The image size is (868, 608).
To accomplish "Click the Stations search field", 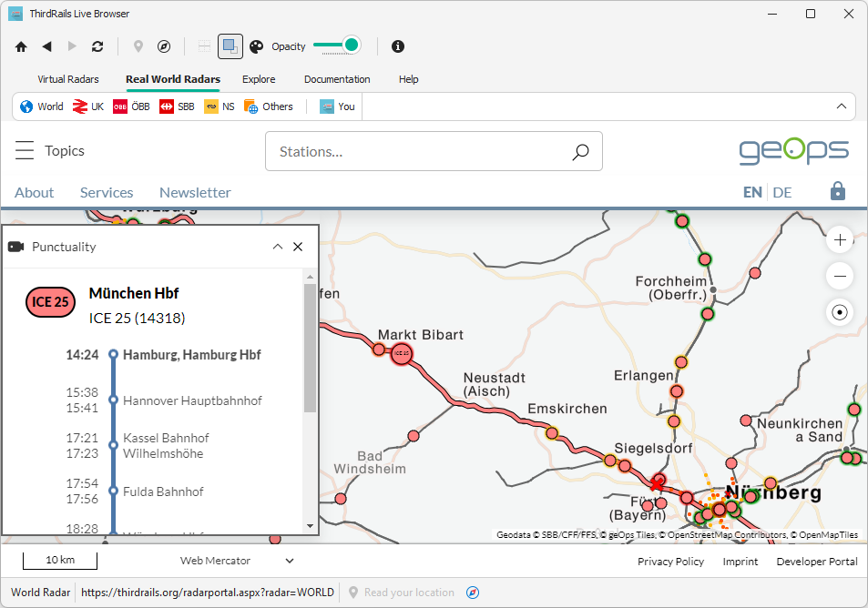I will tap(434, 151).
